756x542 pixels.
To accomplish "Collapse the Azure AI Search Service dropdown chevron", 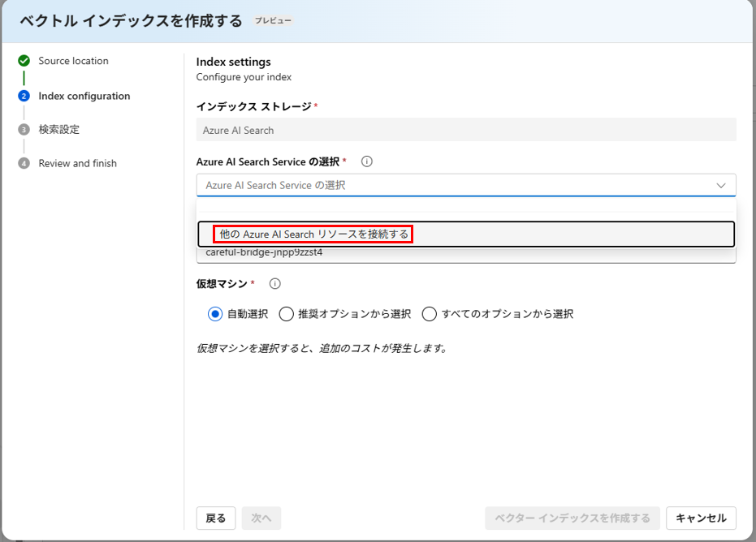I will click(721, 186).
